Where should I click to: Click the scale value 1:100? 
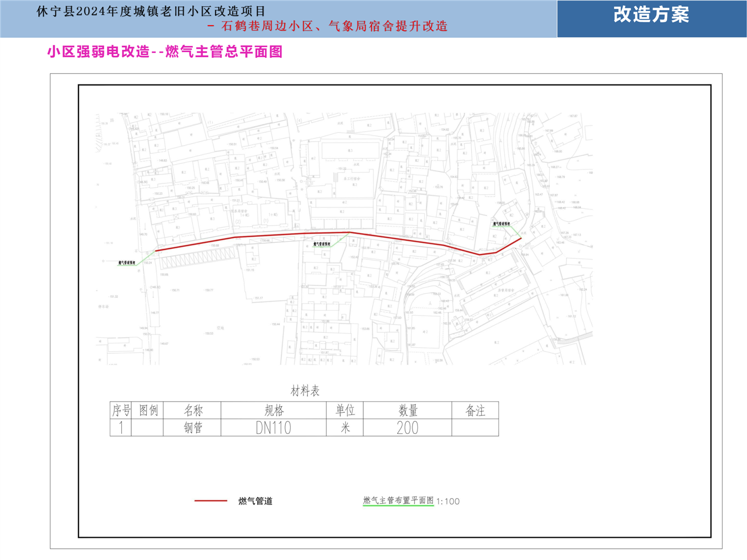[x=448, y=502]
